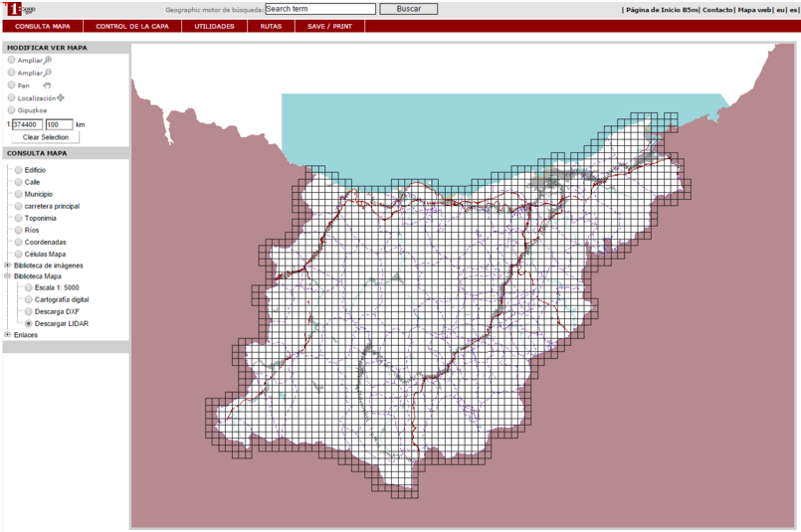The width and height of the screenshot is (801, 532).
Task: Click the Clear Selection button
Action: (46, 137)
